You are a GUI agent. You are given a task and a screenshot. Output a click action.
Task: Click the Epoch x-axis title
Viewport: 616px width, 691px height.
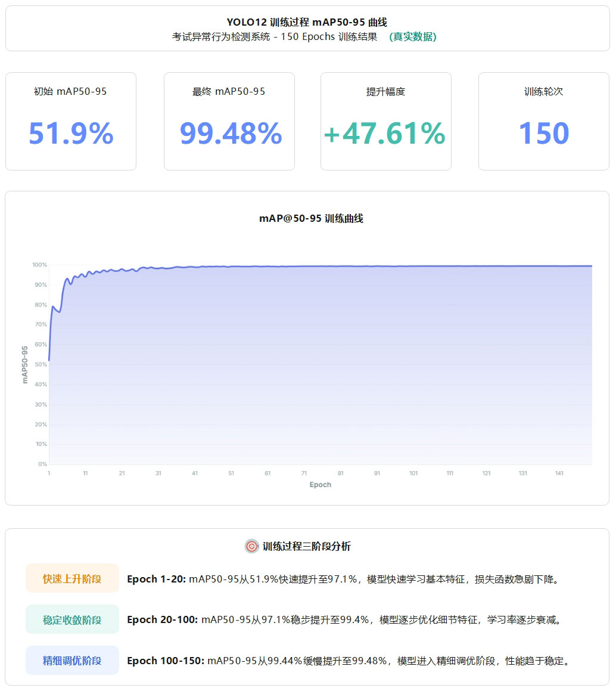tap(320, 485)
